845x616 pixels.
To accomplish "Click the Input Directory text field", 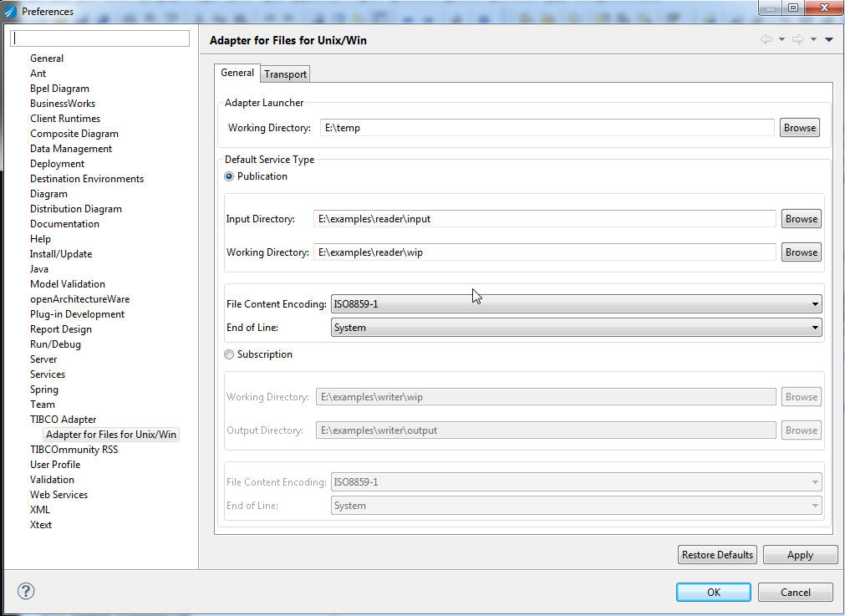I will (x=545, y=219).
